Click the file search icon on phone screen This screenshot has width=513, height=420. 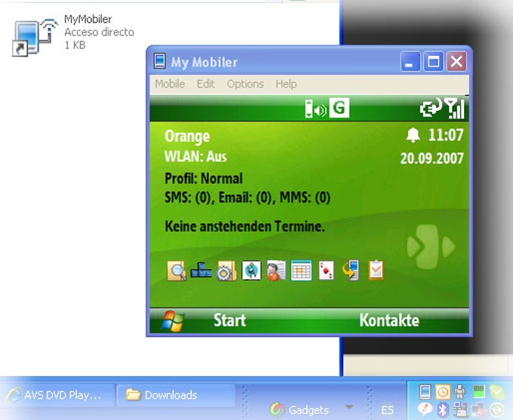177,271
